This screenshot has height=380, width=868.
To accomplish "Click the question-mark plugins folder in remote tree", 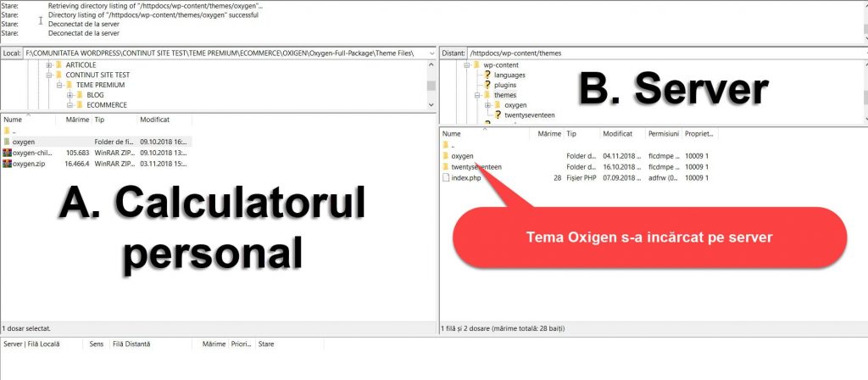I will click(x=487, y=85).
